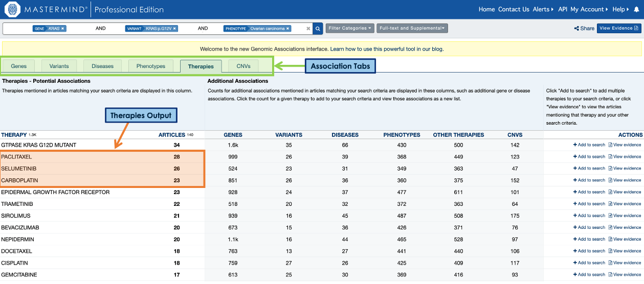This screenshot has width=644, height=284.
Task: Click variants count 23 for SELUMETINIB
Action: (289, 169)
